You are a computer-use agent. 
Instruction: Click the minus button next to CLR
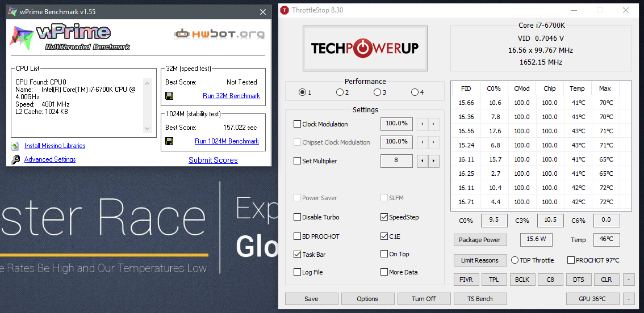(629, 280)
